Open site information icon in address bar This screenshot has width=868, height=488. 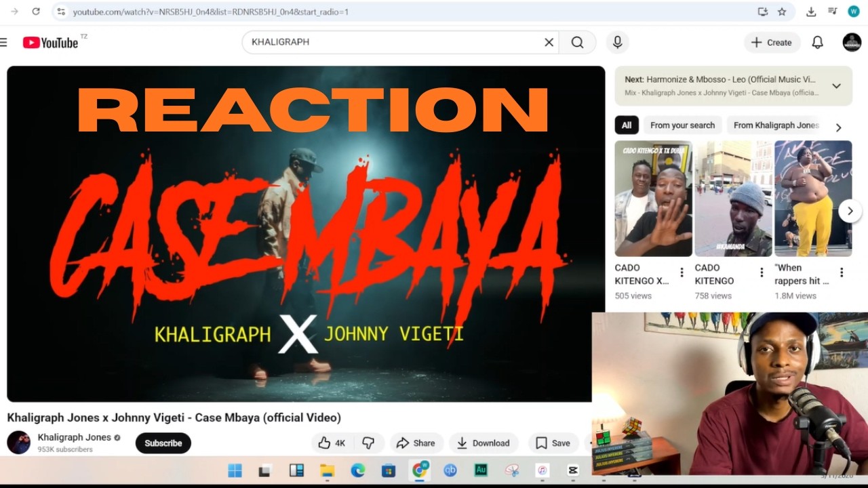click(61, 12)
